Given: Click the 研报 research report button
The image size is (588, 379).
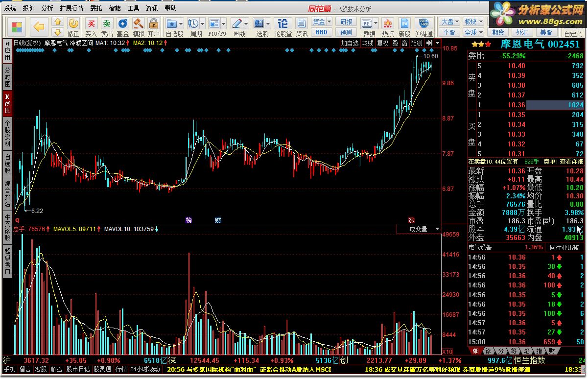Looking at the screenshot, I should coord(346,22).
